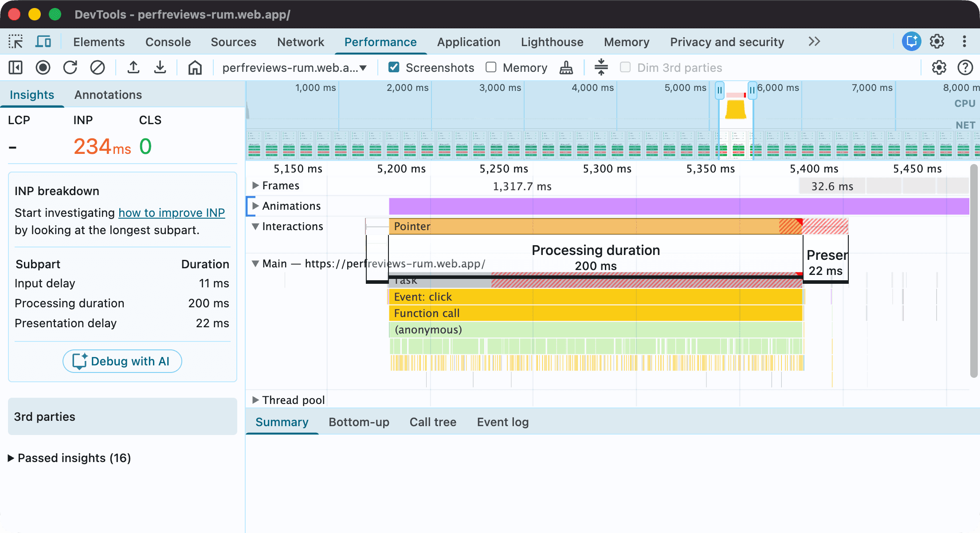The width and height of the screenshot is (980, 533).
Task: Select the Summary tab
Action: [x=282, y=422]
